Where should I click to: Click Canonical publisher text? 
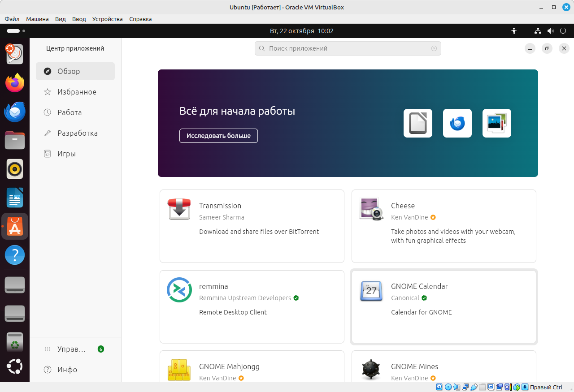(x=405, y=298)
